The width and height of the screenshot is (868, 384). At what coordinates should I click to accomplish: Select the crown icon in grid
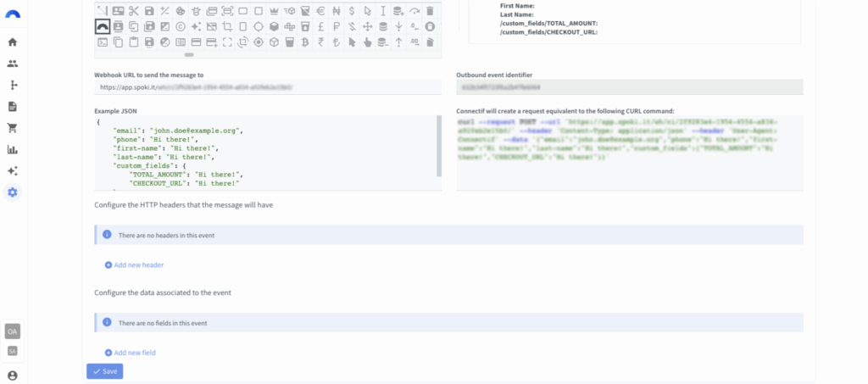click(x=274, y=11)
